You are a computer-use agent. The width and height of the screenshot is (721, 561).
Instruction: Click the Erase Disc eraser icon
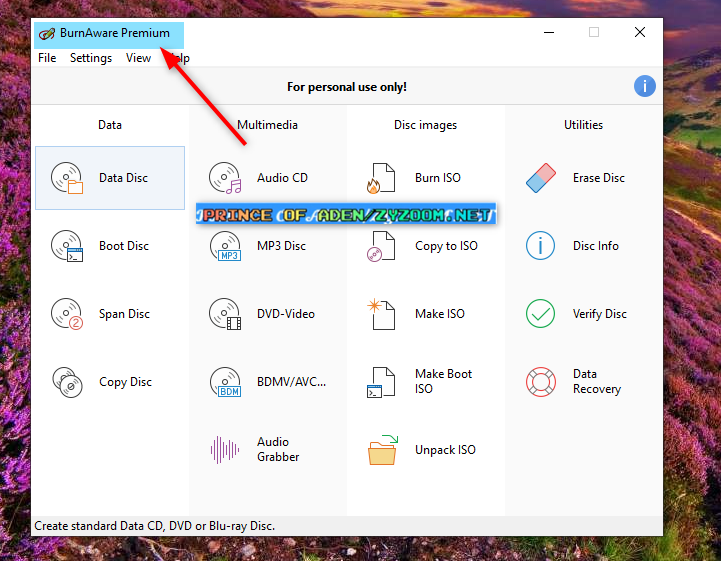pos(541,178)
